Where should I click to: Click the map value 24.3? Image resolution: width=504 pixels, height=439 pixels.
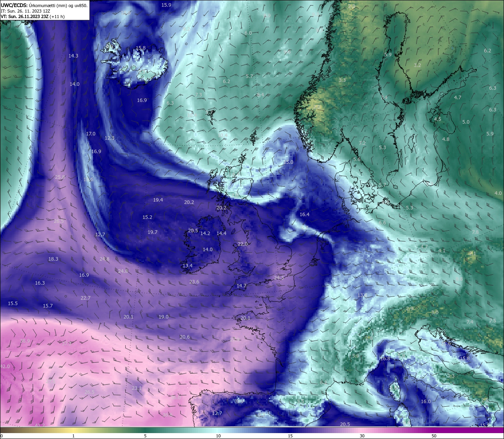coord(279,278)
